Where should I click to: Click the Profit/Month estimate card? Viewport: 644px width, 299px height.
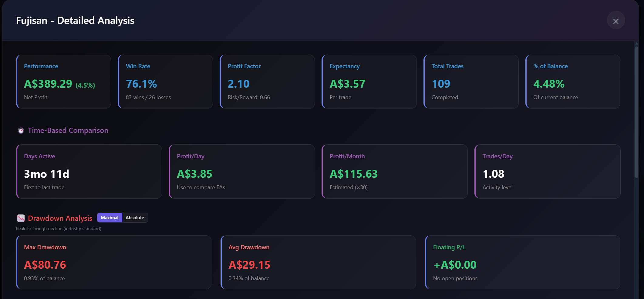pos(395,171)
